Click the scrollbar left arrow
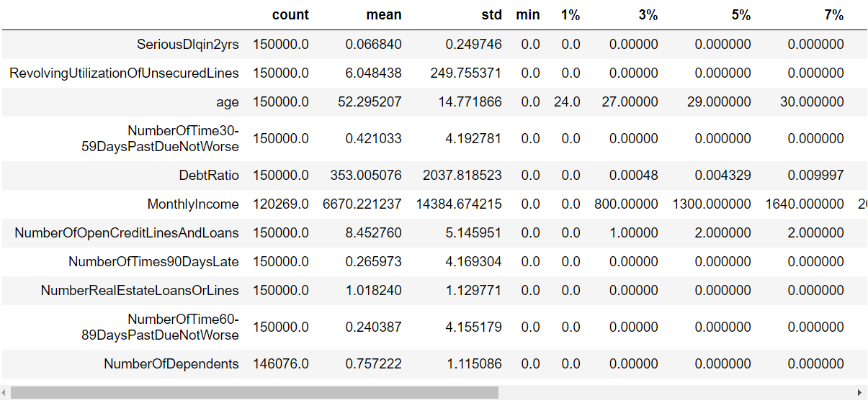The width and height of the screenshot is (868, 403). pyautogui.click(x=5, y=393)
